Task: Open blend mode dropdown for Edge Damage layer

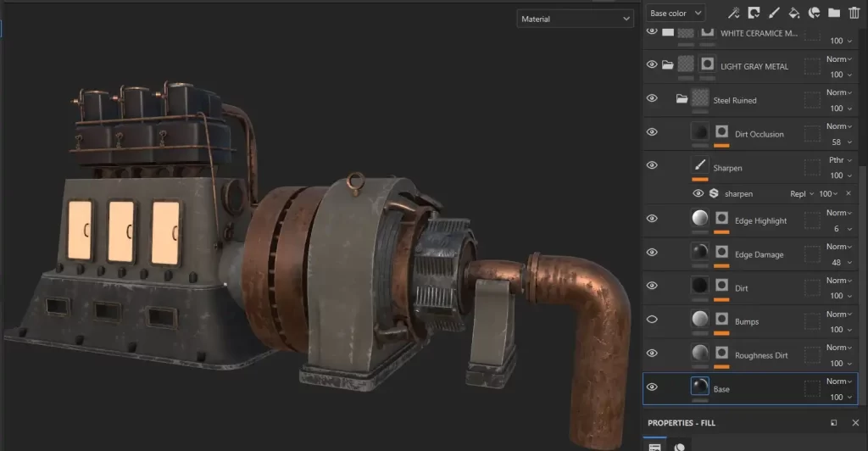Action: point(839,247)
